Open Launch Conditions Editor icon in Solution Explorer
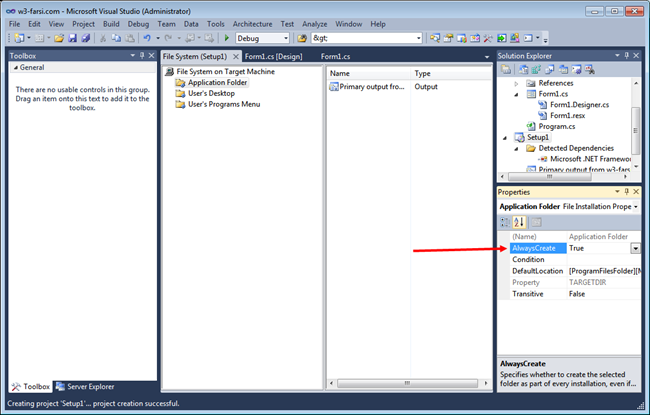This screenshot has width=650, height=415. click(x=589, y=70)
